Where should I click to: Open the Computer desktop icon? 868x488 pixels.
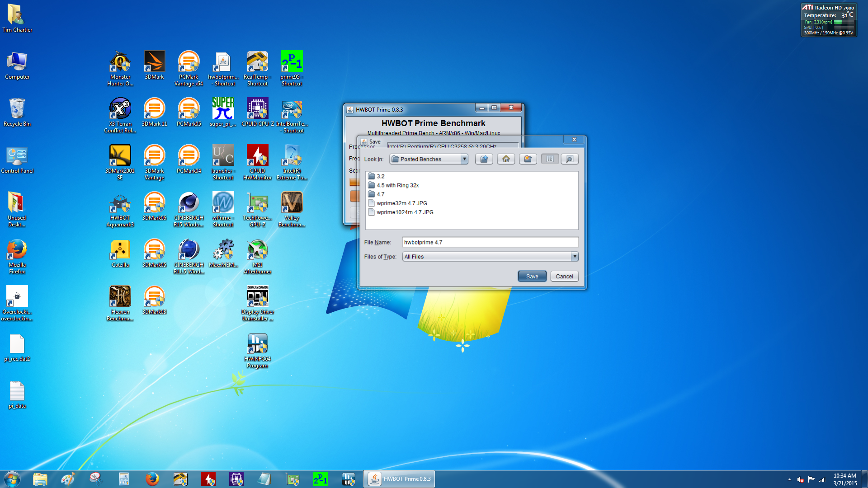[x=17, y=66]
